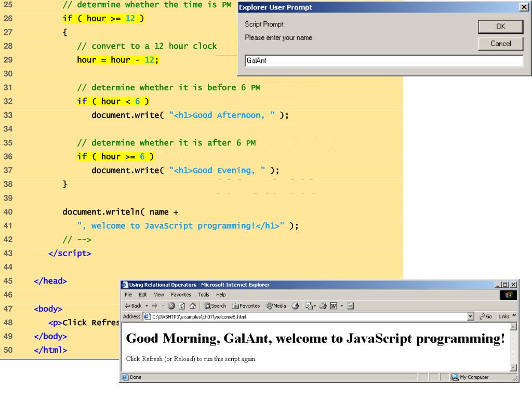Click the browser scrollbar up arrow
The width and height of the screenshot is (532, 399).
[513, 327]
